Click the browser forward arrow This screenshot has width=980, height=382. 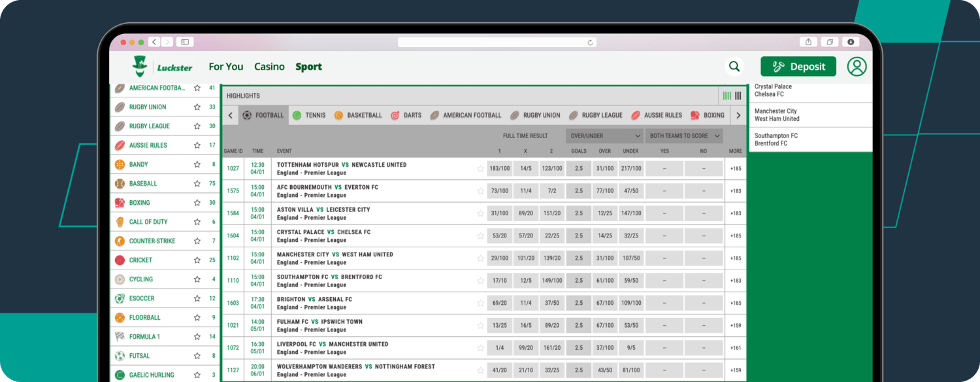167,42
